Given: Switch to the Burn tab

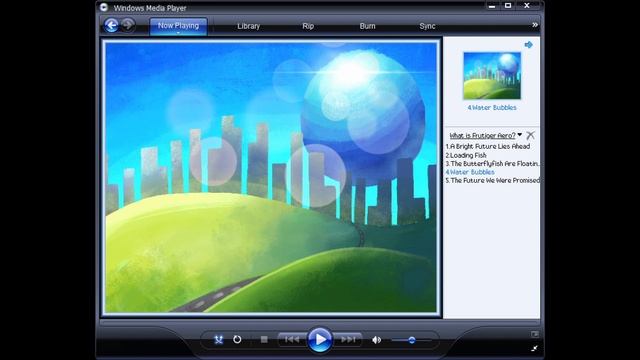Looking at the screenshot, I should (367, 26).
